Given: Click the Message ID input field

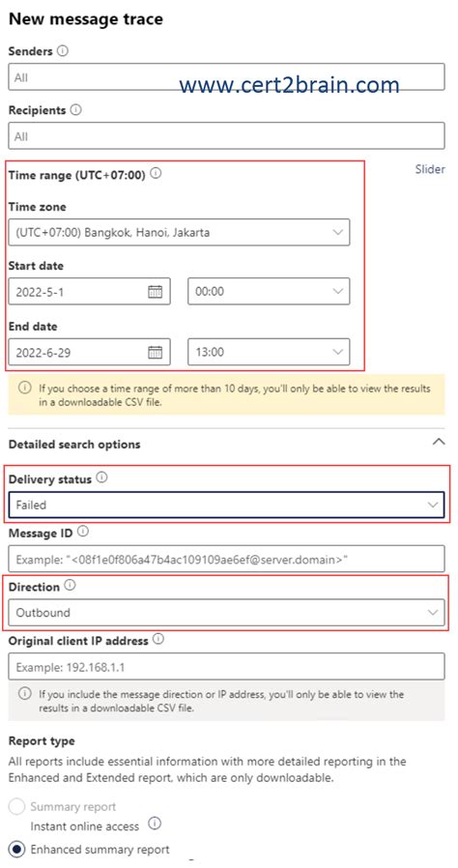Looking at the screenshot, I should pos(227,559).
